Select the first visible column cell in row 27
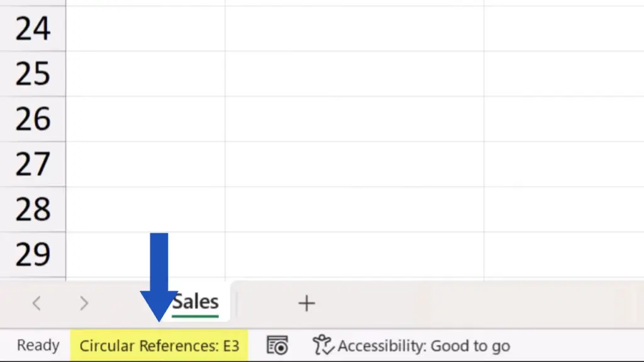 click(145, 165)
